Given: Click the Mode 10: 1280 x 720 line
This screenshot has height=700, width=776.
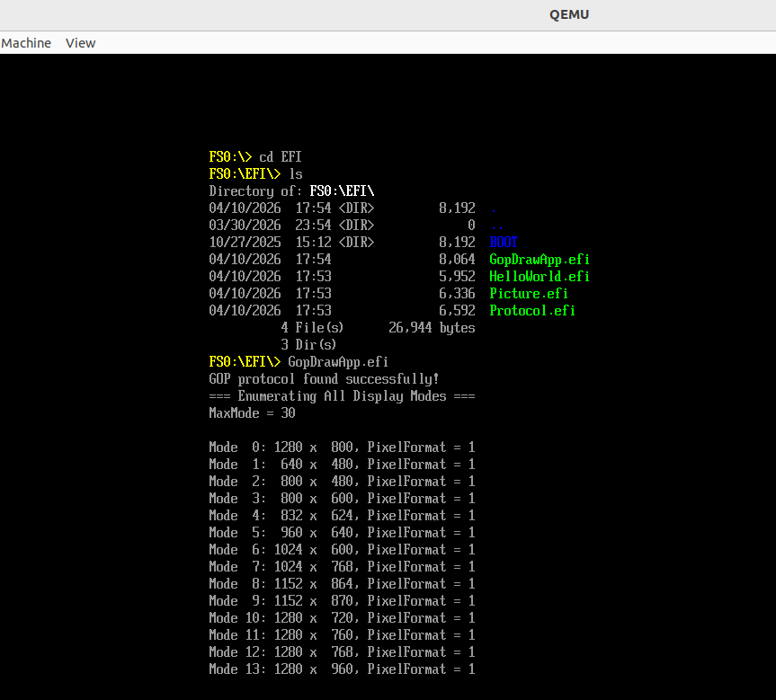Looking at the screenshot, I should click(x=342, y=617).
